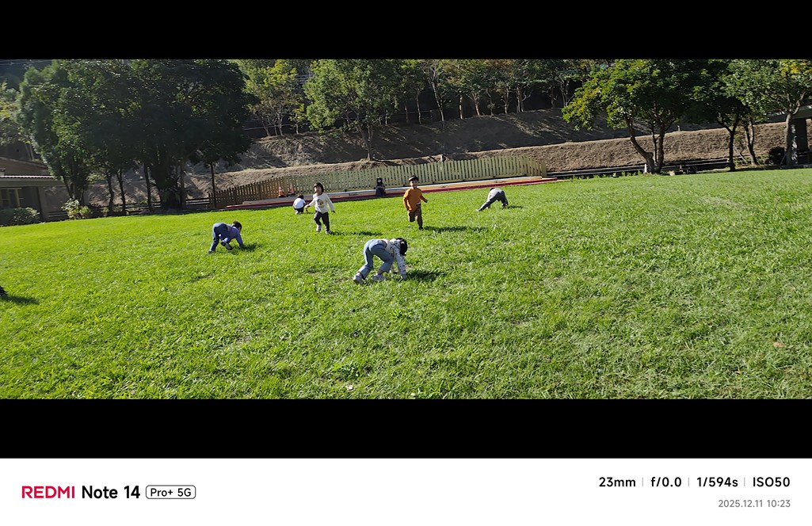
Task: Click the child in gray bending over
Action: click(x=494, y=200)
